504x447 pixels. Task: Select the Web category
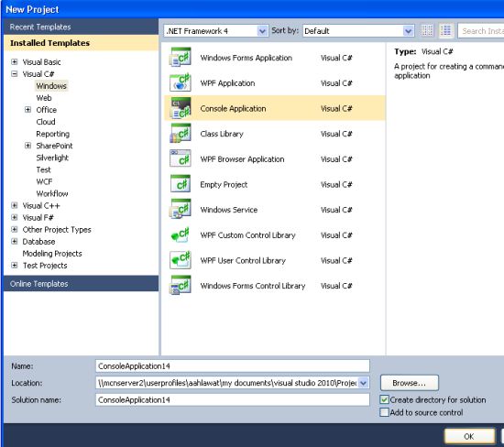(44, 98)
